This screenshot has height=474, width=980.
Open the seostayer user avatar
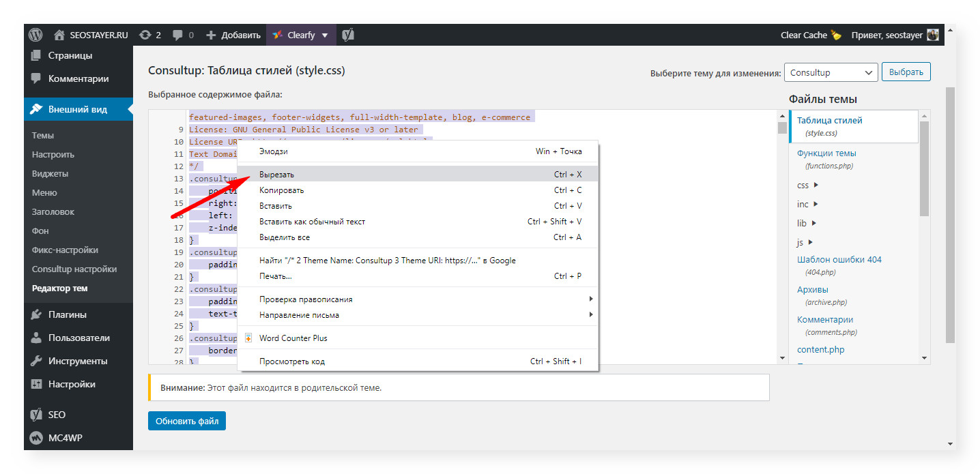(x=932, y=35)
